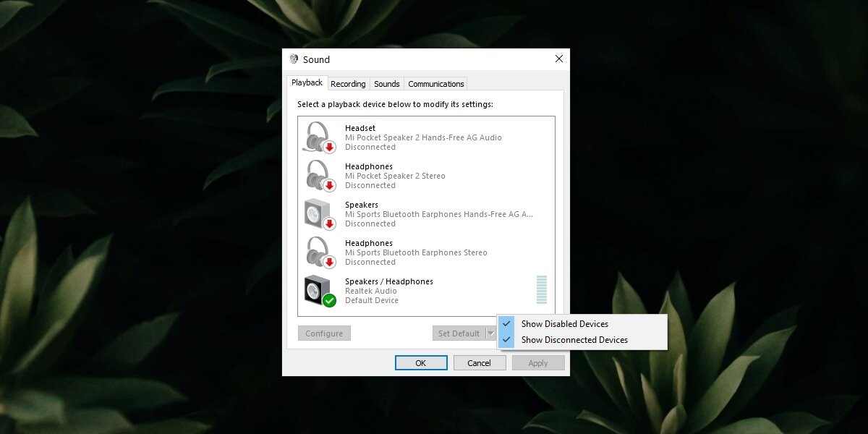Screen dimensions: 868x434
Task: Uncheck Show Disabled Devices
Action: click(564, 324)
